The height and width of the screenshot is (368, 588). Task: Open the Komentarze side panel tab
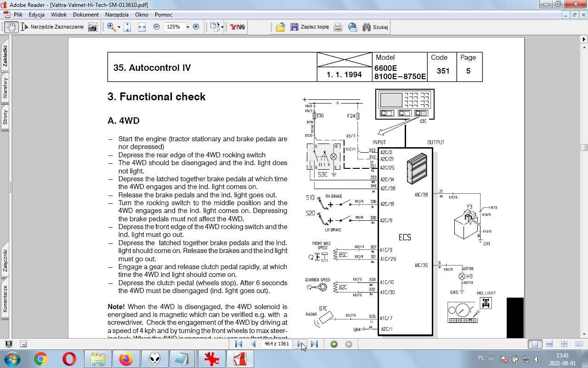(5, 299)
